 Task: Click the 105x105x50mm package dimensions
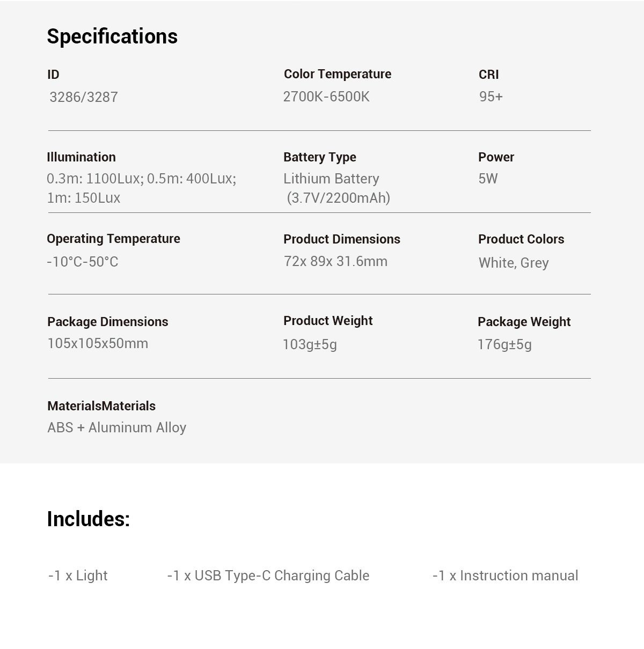[98, 343]
